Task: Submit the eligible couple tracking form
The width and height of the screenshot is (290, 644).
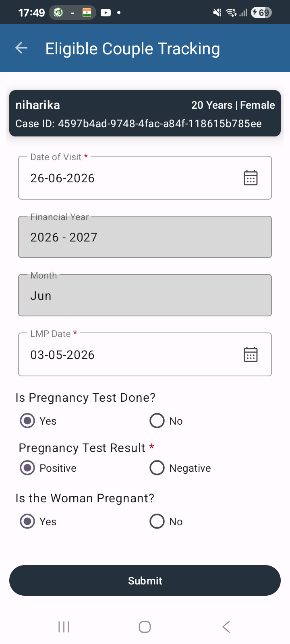Action: 145,580
